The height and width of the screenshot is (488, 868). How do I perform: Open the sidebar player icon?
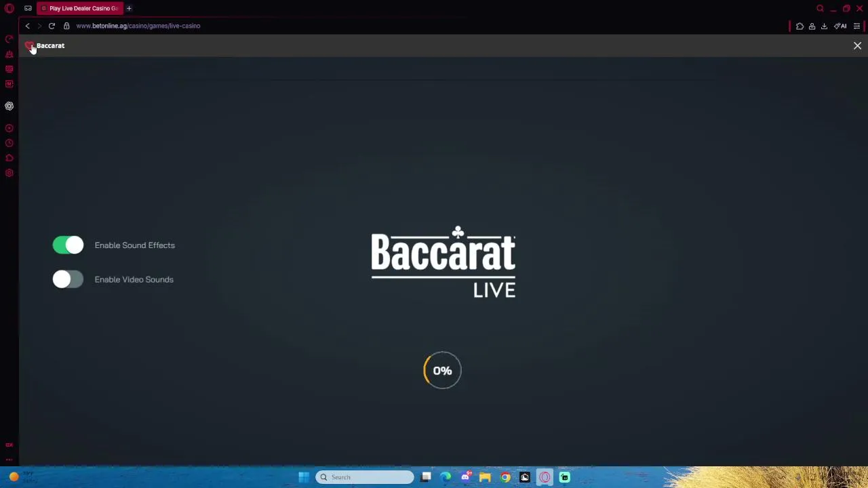tap(9, 128)
